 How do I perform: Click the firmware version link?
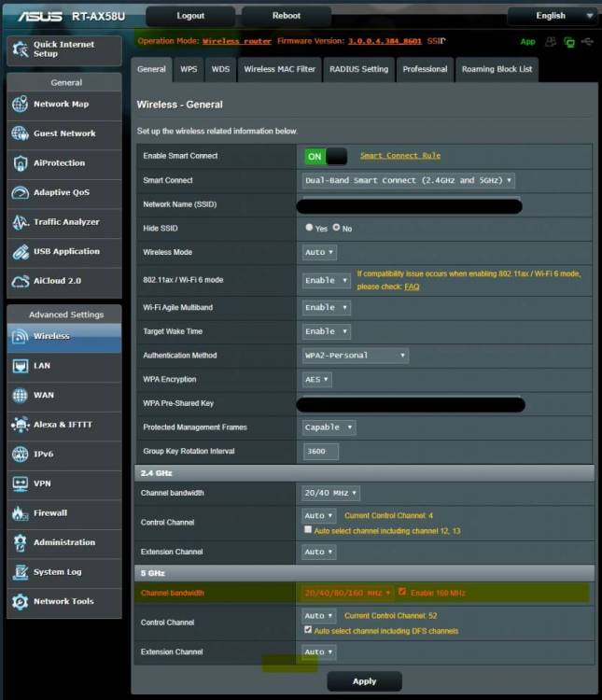(385, 41)
